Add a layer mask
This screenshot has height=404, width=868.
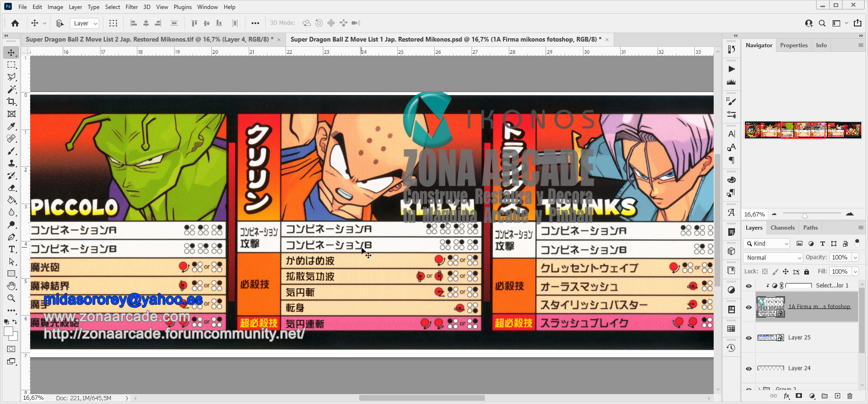[x=799, y=396]
